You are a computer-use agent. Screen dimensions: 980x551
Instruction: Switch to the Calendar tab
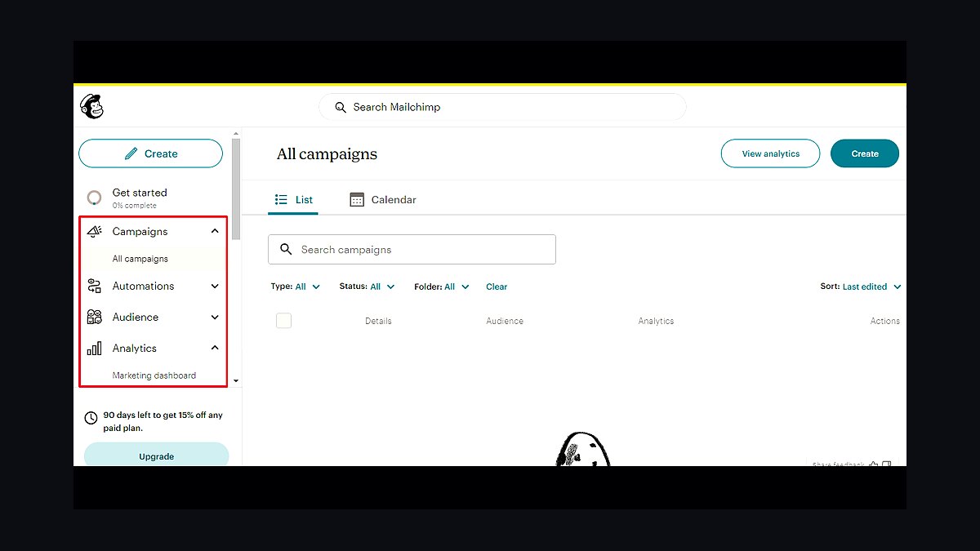(383, 199)
